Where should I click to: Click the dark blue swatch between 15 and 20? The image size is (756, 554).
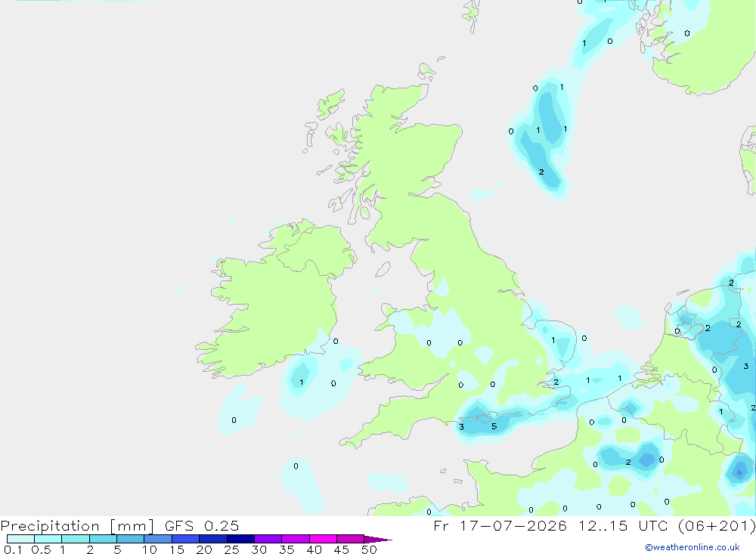(x=186, y=539)
